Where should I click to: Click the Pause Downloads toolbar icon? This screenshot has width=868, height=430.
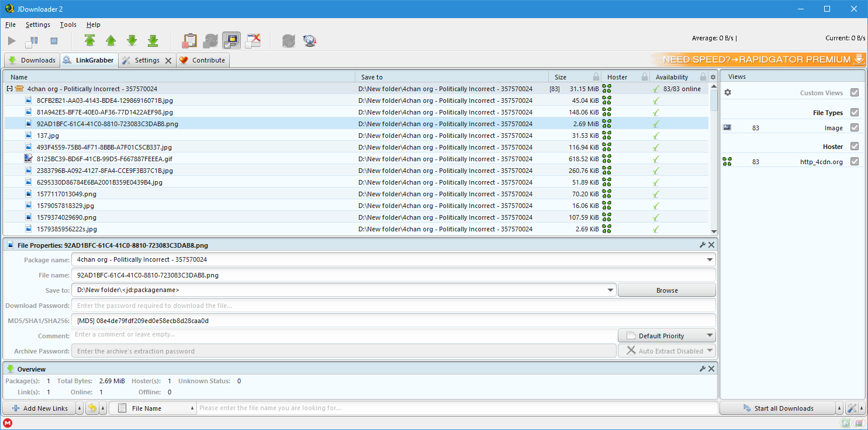(32, 41)
